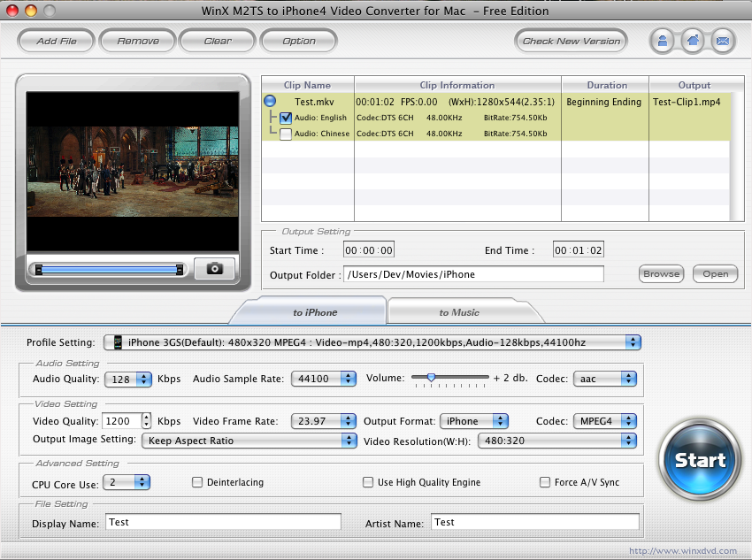Click the Output Folder path field
Image resolution: width=752 pixels, height=560 pixels.
click(473, 274)
